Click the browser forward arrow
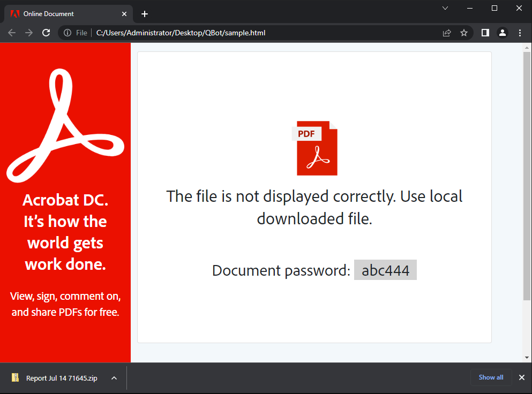This screenshot has height=394, width=532. 29,33
